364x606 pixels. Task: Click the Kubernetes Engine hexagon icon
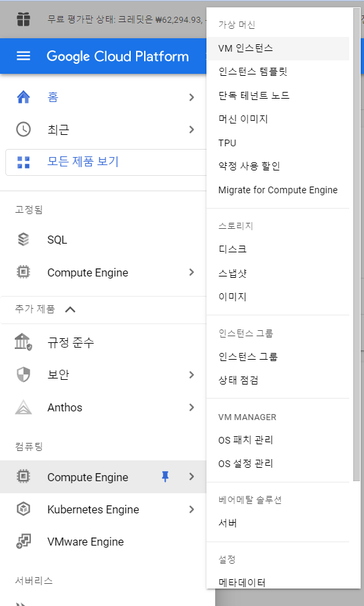[x=23, y=509]
